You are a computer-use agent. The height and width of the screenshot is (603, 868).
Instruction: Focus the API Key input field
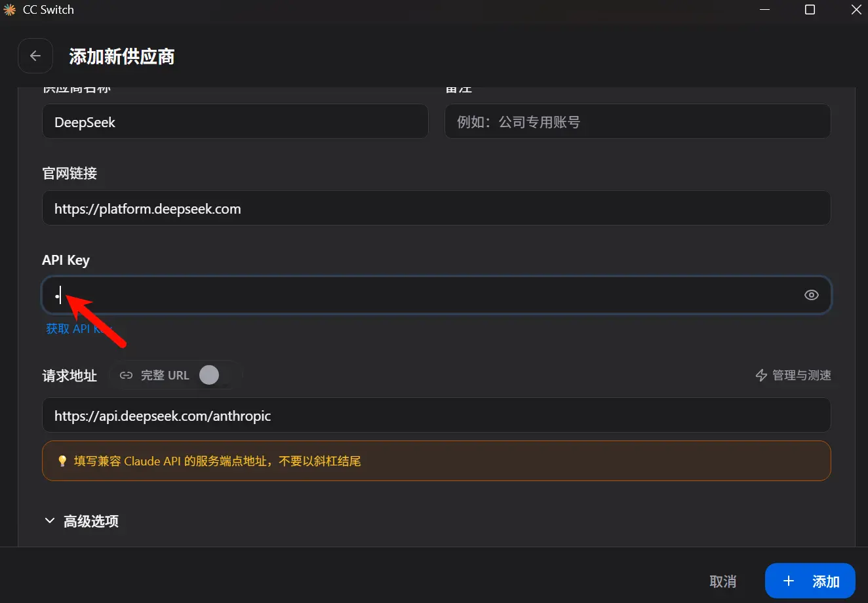click(x=437, y=295)
